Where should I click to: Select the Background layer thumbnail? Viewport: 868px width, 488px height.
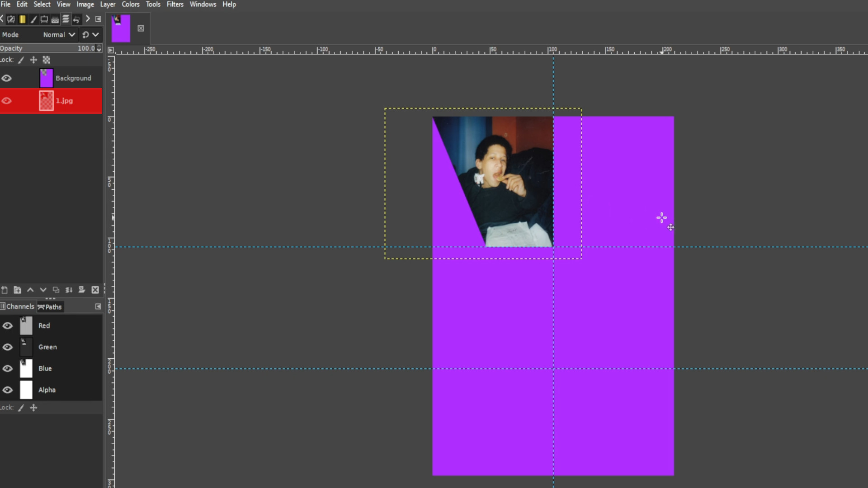pyautogui.click(x=46, y=78)
